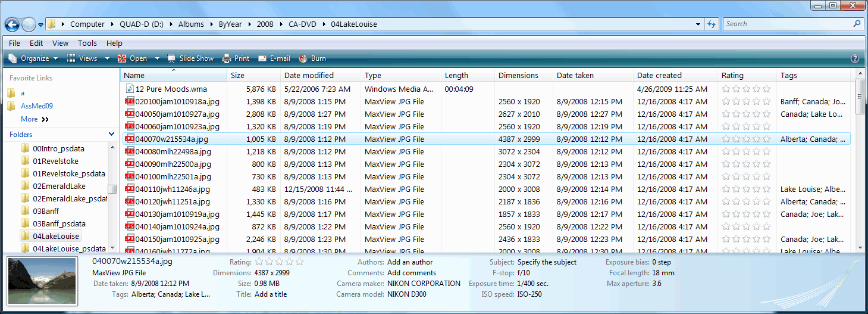Select the 03Banff_psdata folder in tree

pos(59,223)
